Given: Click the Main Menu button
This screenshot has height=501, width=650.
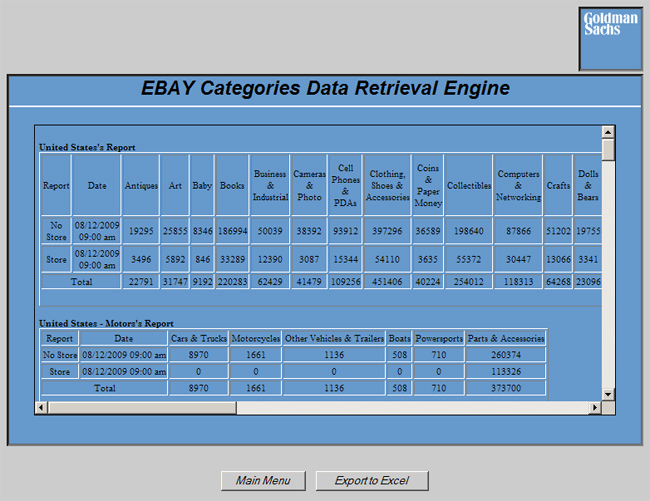Looking at the screenshot, I should (x=263, y=481).
